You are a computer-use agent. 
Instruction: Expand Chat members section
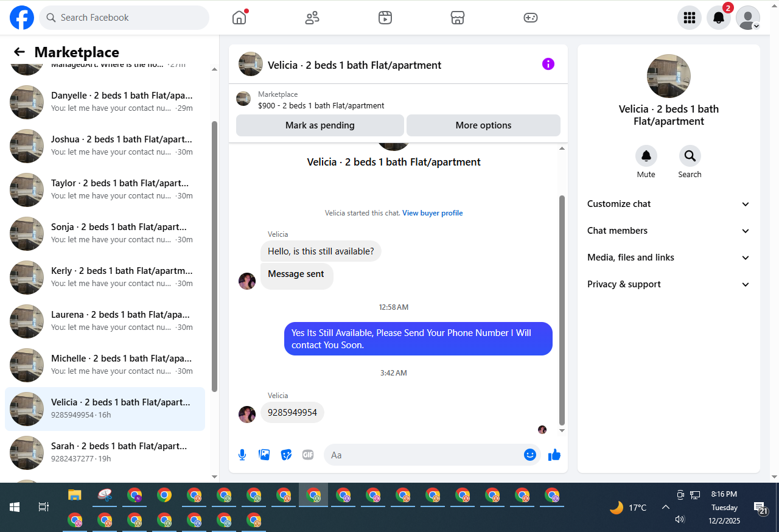(x=669, y=231)
